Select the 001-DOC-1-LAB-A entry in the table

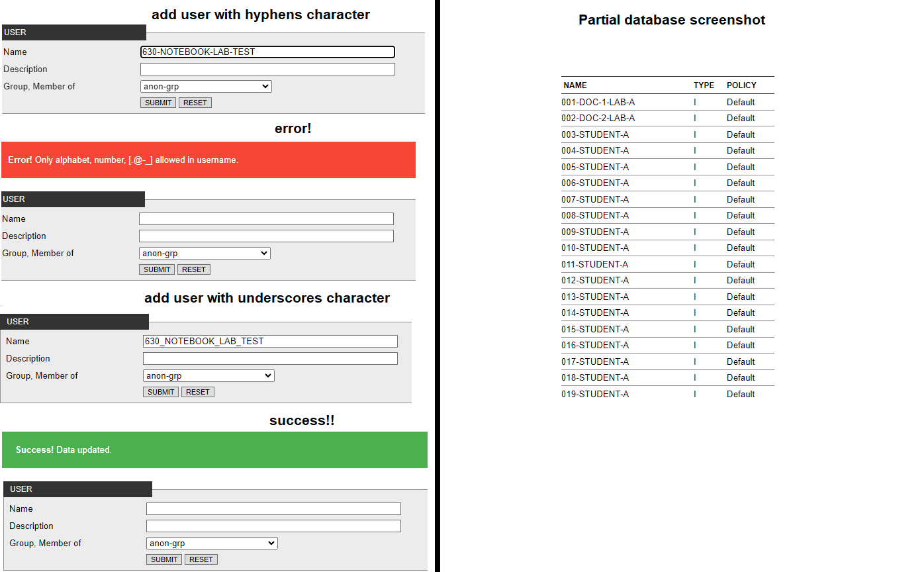(x=598, y=102)
